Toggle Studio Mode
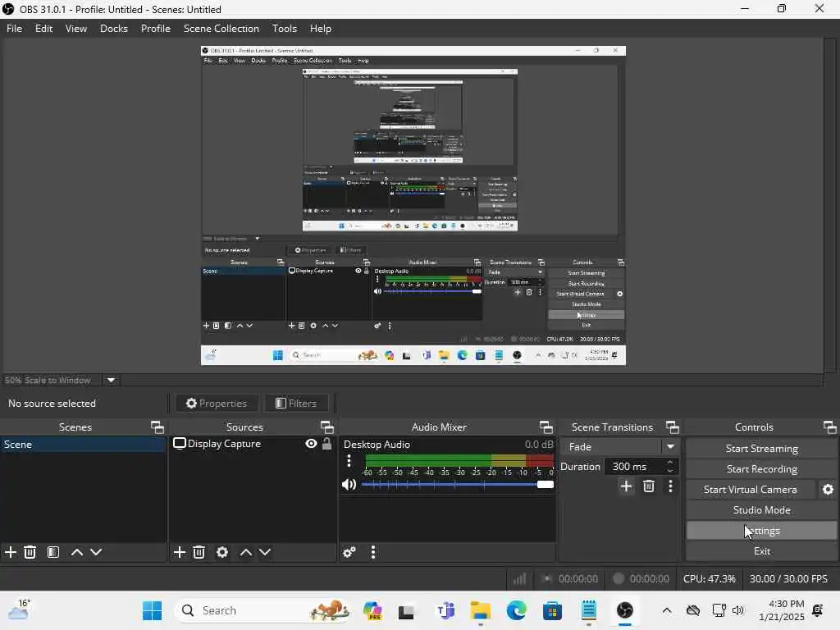 pos(761,510)
